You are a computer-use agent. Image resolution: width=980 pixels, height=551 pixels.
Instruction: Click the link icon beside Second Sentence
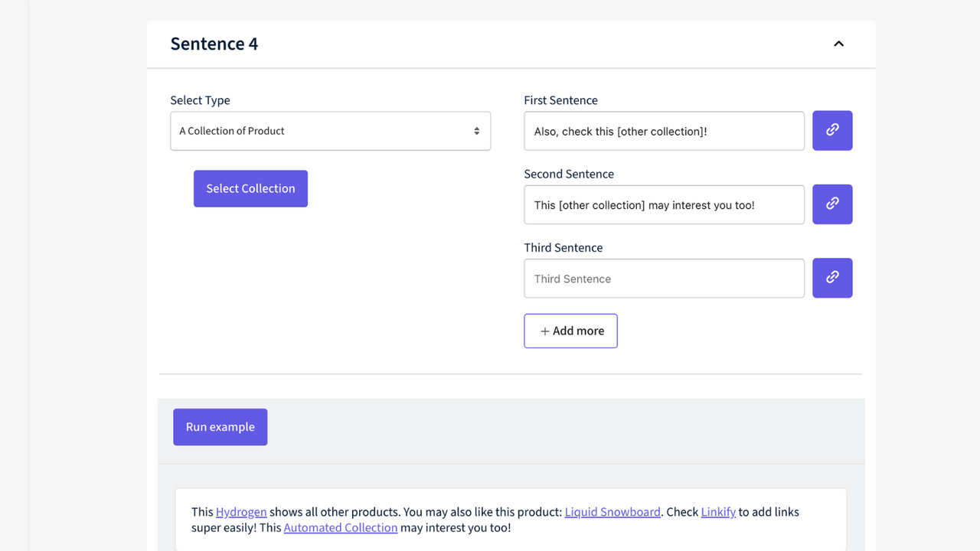click(832, 204)
